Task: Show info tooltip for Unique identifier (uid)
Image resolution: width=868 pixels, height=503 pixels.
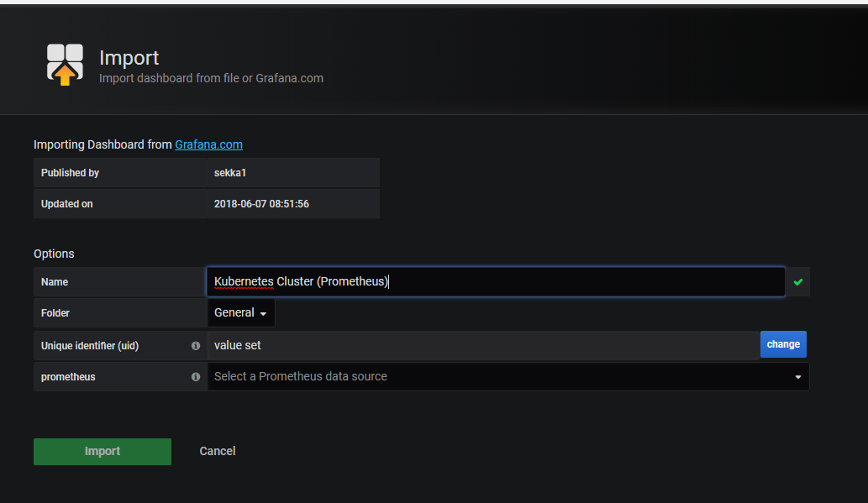Action: (x=196, y=346)
